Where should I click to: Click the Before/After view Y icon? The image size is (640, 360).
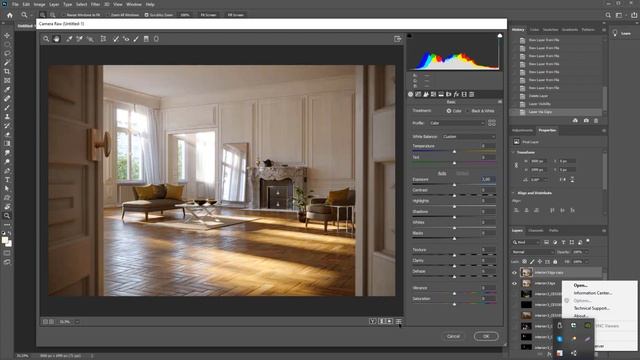click(372, 322)
